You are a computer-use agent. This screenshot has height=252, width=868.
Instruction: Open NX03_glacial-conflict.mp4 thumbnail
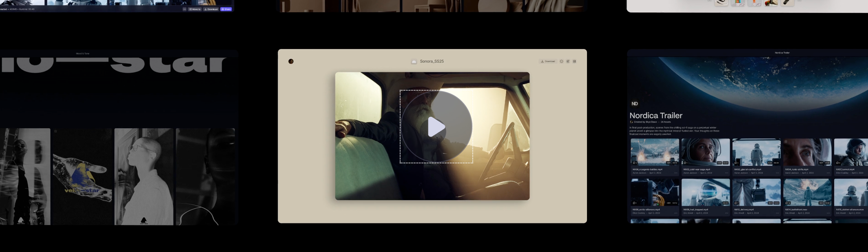(x=756, y=152)
